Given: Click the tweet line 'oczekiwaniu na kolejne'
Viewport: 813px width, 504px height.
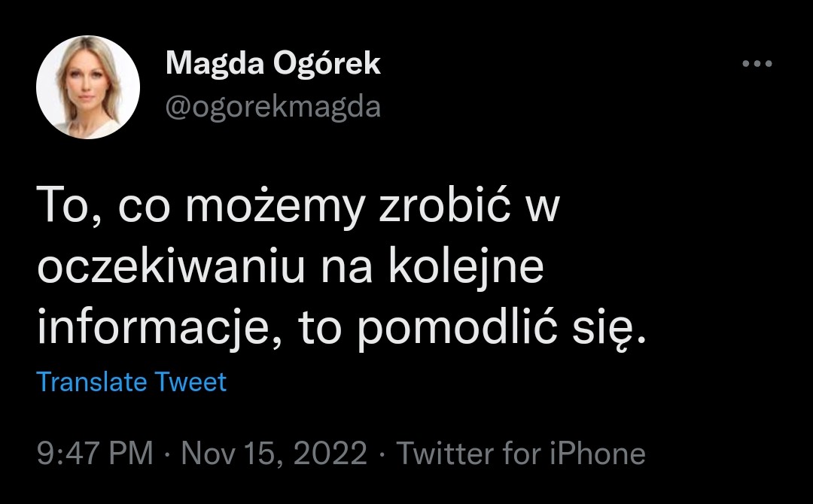Looking at the screenshot, I should point(291,268).
